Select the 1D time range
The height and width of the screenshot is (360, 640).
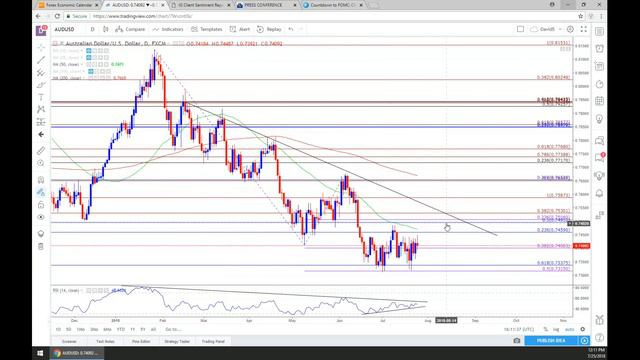tap(58, 329)
